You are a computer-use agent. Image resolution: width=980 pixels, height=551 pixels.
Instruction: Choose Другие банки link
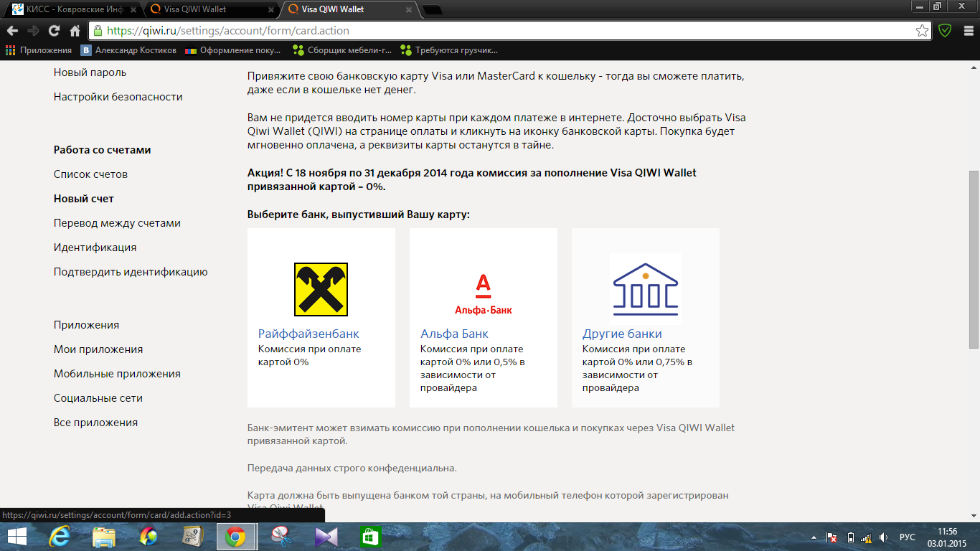622,334
